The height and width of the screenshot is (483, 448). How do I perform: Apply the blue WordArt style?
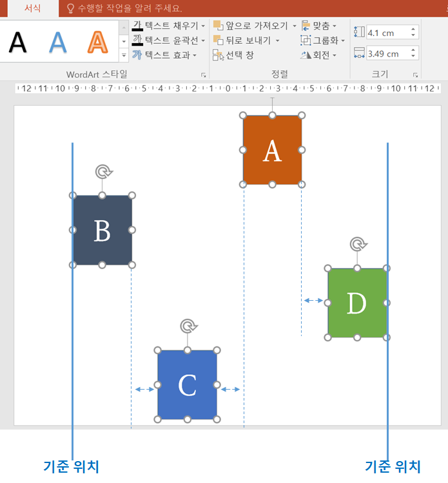pyautogui.click(x=58, y=42)
